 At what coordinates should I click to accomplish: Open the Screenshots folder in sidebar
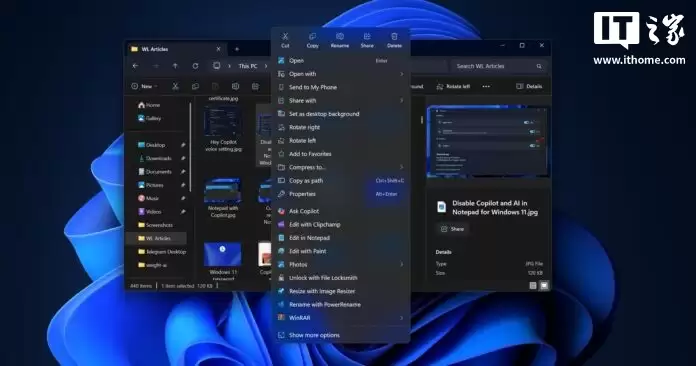coord(155,225)
